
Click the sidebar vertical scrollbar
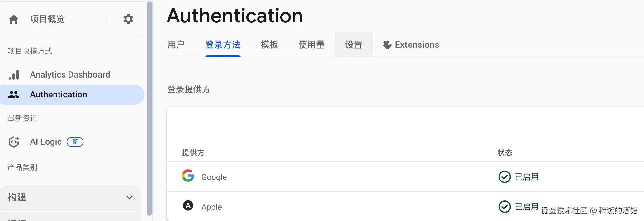pyautogui.click(x=149, y=108)
